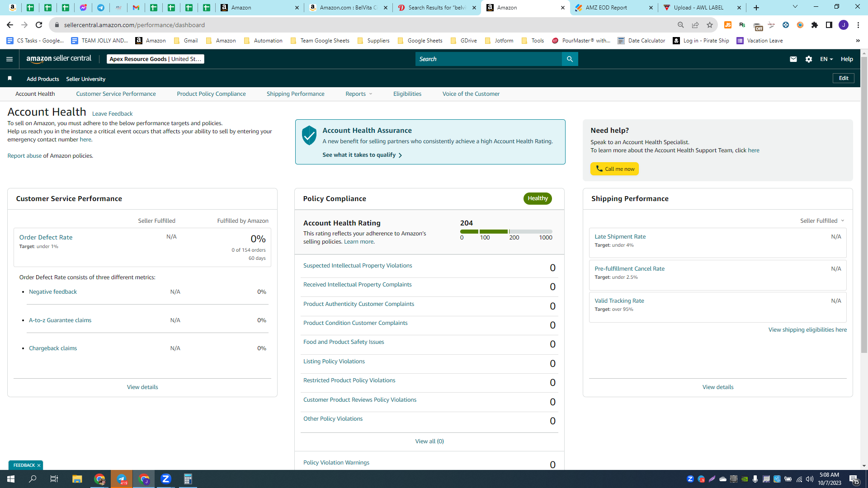Screen dimensions: 868x488
Task: Open the Gmail bookmark folder
Action: coord(186,41)
